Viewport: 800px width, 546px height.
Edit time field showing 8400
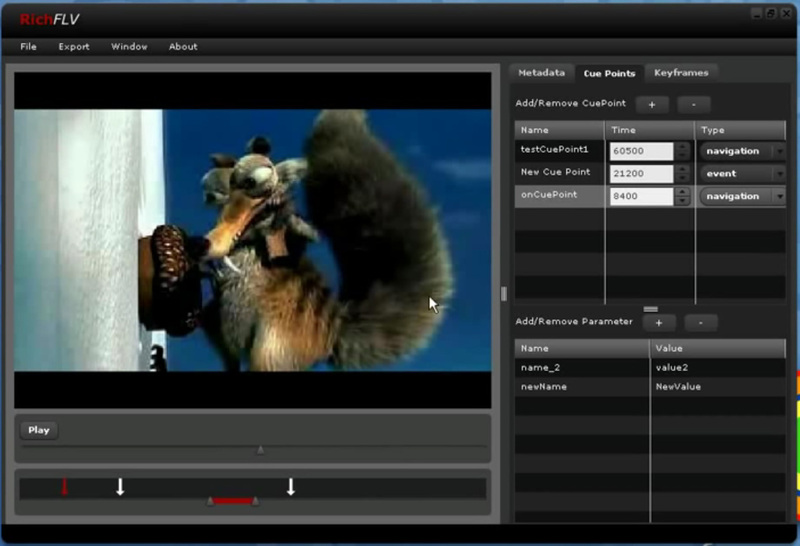[641, 196]
